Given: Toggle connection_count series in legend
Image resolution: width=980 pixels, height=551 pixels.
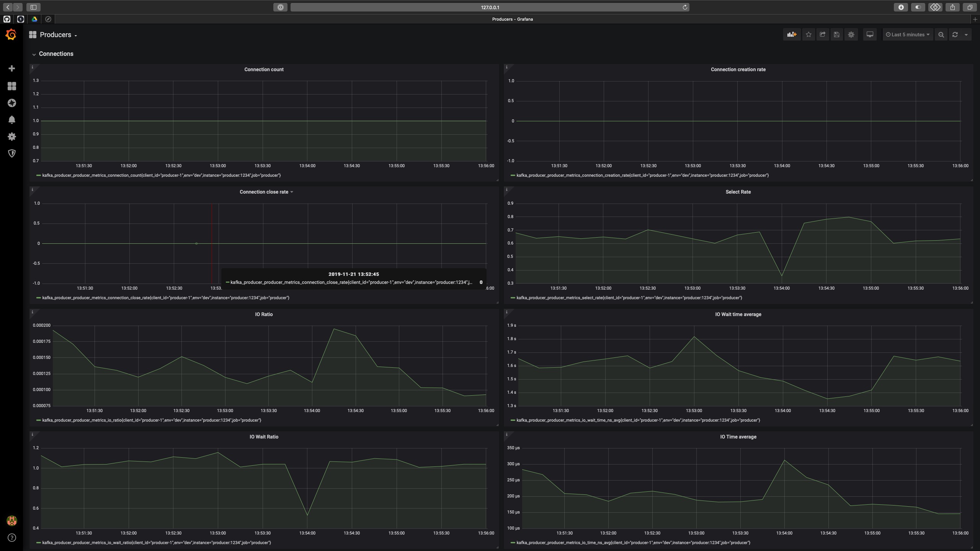Looking at the screenshot, I should tap(161, 175).
